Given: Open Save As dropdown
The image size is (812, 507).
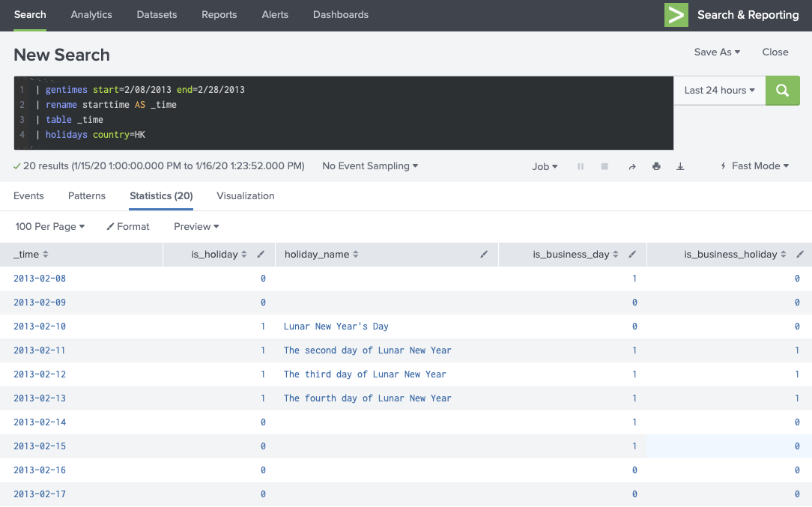Looking at the screenshot, I should coord(717,52).
